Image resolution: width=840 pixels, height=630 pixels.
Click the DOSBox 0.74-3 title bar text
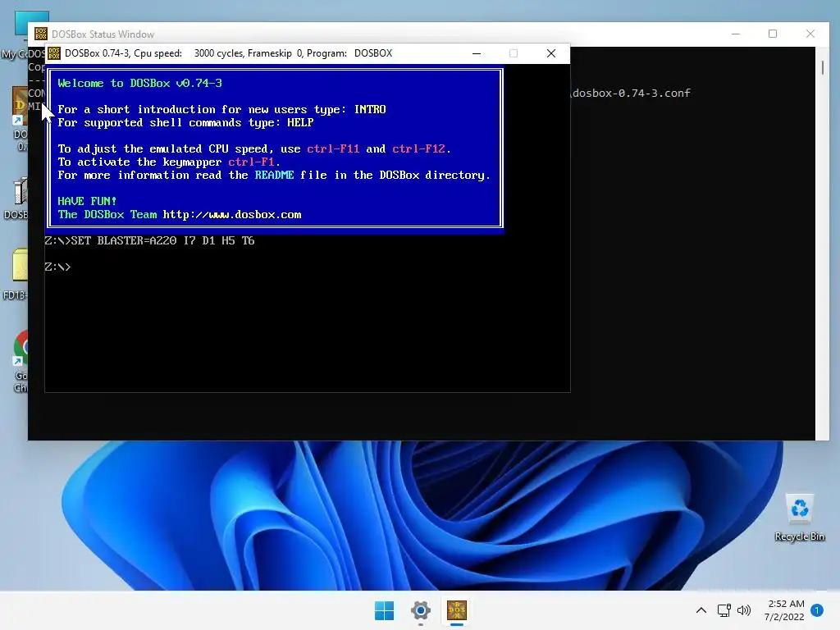click(228, 53)
